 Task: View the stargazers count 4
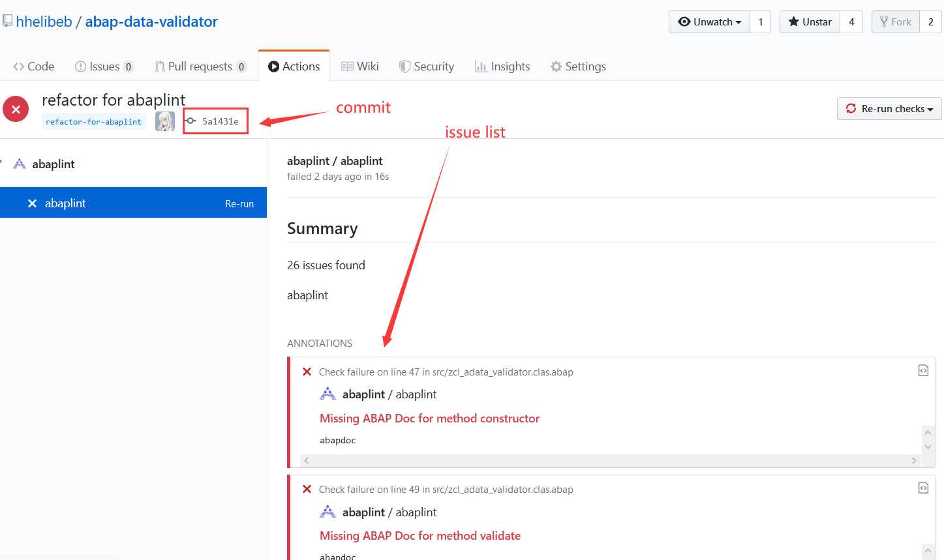click(x=851, y=22)
